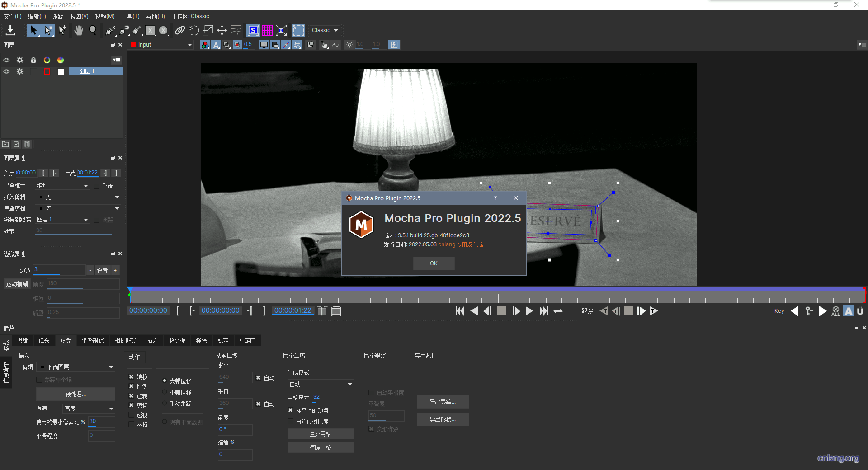Open the 遮罩剪辑 dropdown
Image resolution: width=868 pixels, height=470 pixels.
pos(78,208)
